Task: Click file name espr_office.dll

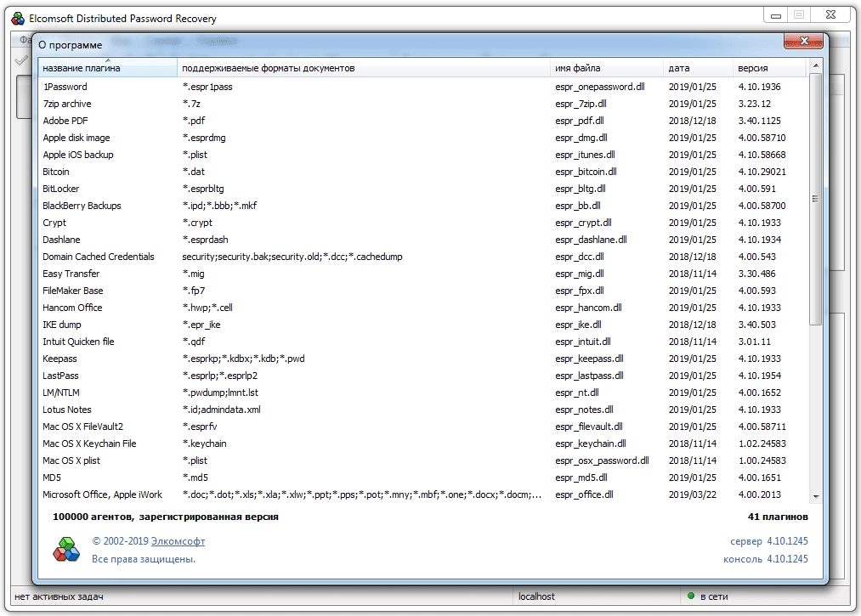Action: (x=584, y=495)
